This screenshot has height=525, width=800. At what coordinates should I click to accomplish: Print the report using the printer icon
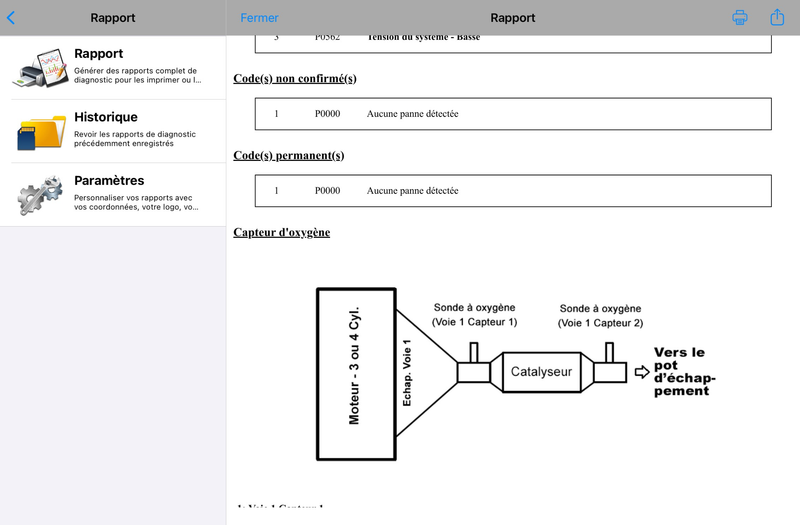point(740,17)
